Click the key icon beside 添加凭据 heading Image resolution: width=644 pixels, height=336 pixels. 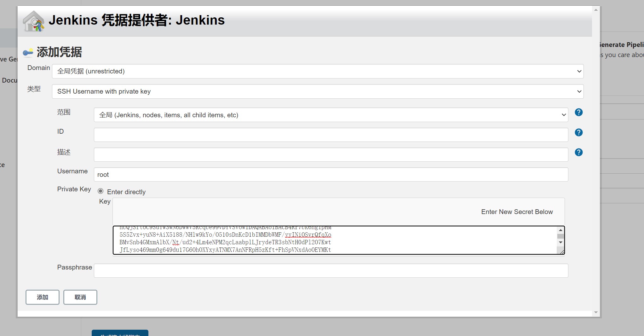[28, 52]
